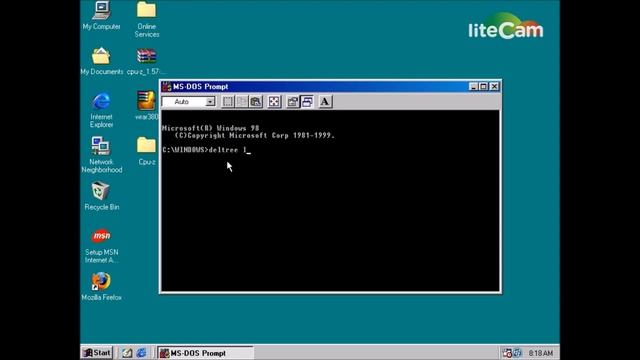Click the MS-DOS Prompt title bar icon
640x360 pixels.
[x=166, y=87]
